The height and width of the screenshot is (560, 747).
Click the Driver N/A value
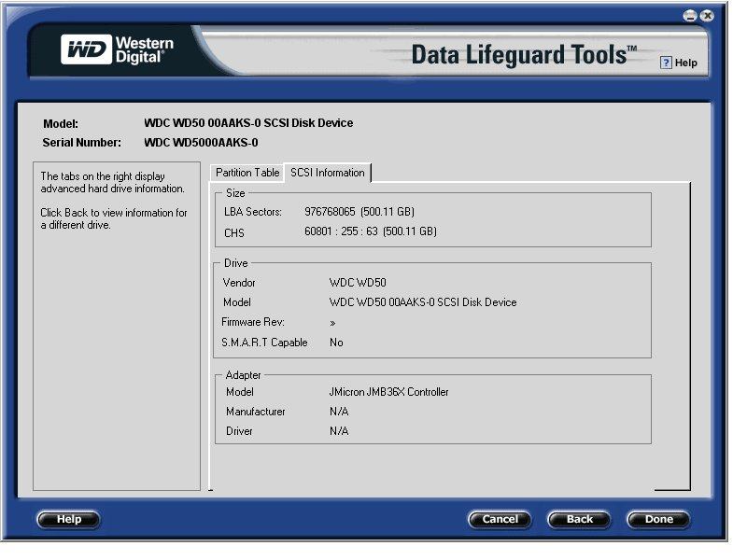click(x=339, y=431)
